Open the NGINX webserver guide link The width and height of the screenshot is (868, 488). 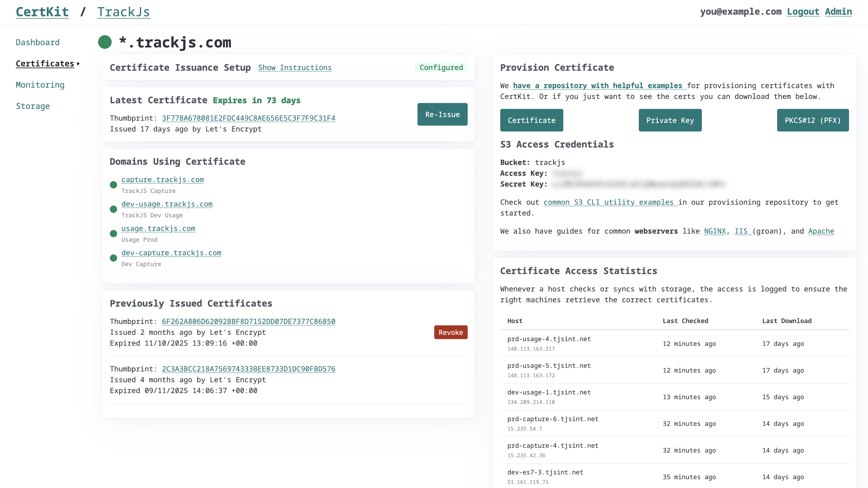pos(715,231)
